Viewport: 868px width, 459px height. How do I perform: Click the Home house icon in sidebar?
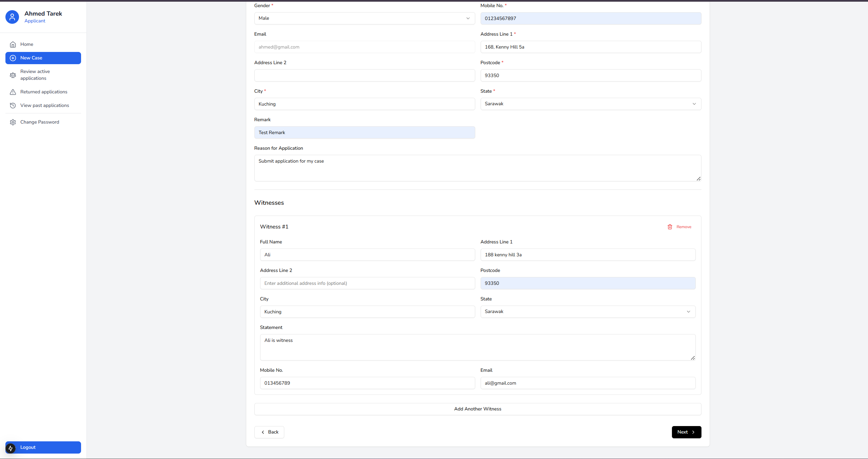pos(13,44)
